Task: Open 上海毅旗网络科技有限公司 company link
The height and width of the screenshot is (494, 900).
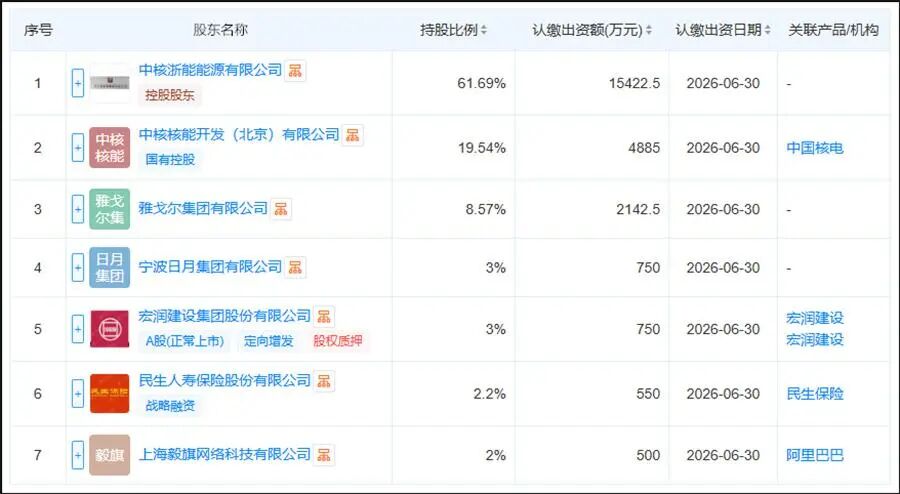Action: [x=224, y=454]
